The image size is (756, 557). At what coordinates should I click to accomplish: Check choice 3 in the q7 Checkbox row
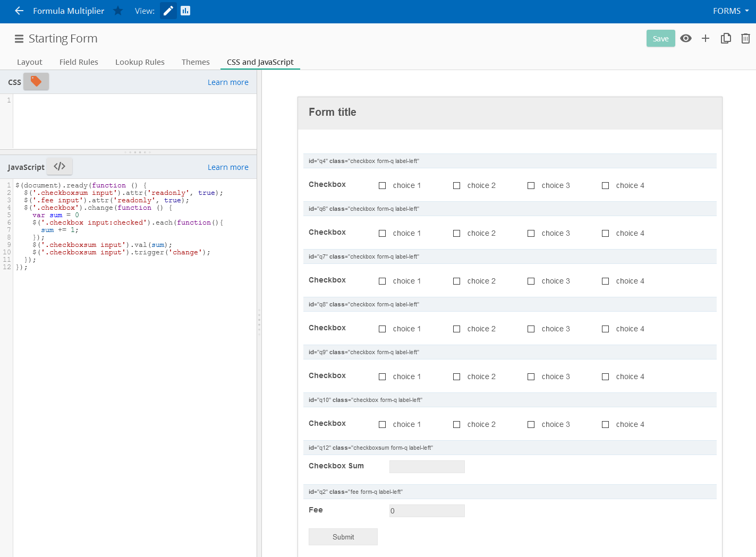pyautogui.click(x=531, y=281)
